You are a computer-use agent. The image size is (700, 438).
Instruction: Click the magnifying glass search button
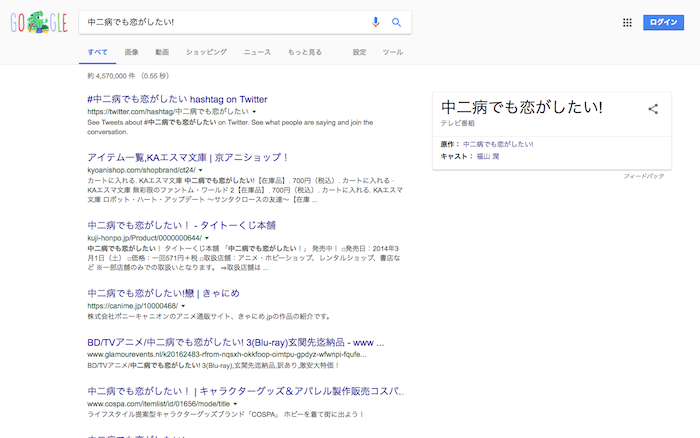coord(396,22)
